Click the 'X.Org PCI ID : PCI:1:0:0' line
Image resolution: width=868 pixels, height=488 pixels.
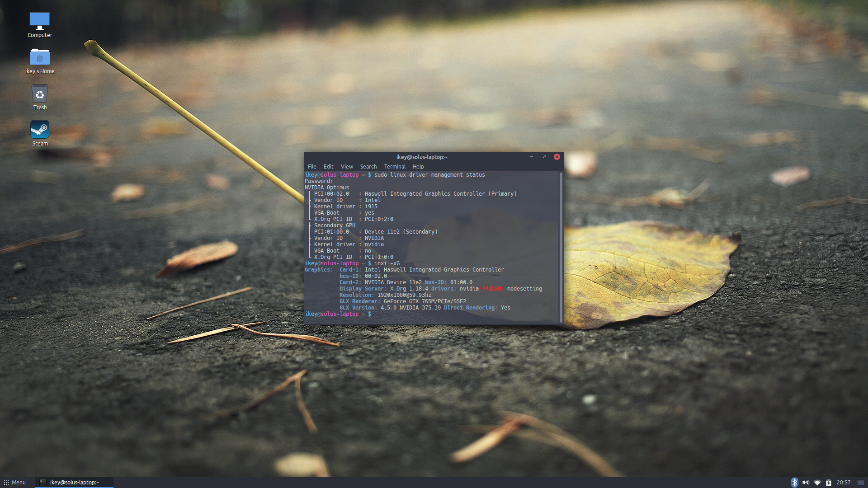coord(354,257)
